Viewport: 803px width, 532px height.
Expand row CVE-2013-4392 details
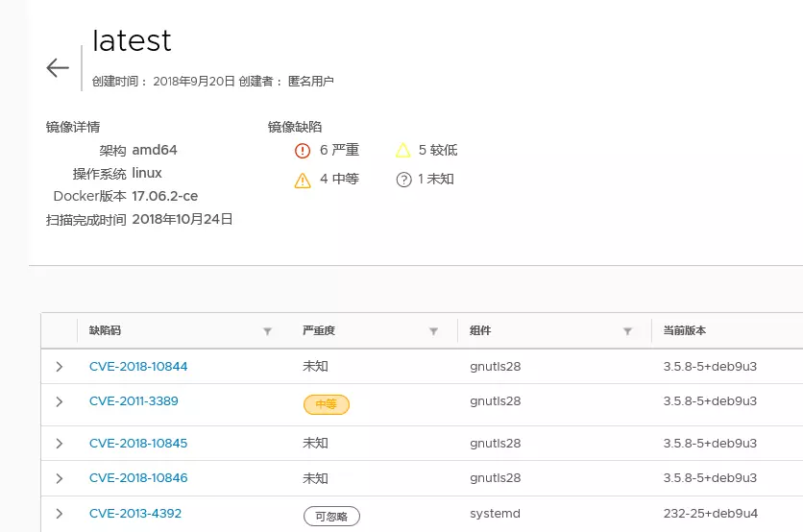(60, 514)
